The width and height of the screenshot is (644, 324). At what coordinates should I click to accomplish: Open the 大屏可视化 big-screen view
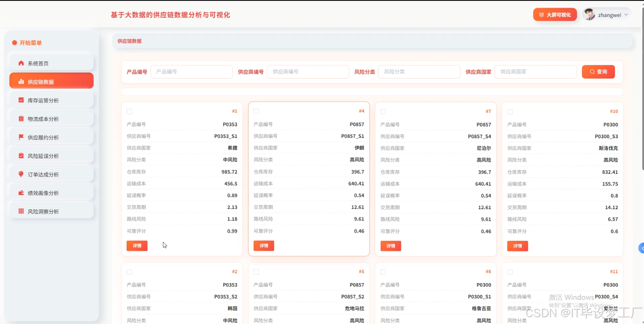(555, 15)
